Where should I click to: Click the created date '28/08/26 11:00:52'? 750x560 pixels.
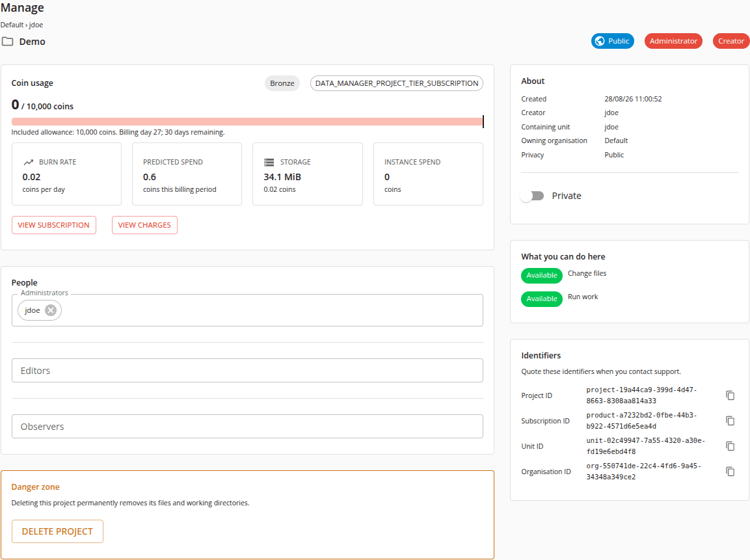633,99
